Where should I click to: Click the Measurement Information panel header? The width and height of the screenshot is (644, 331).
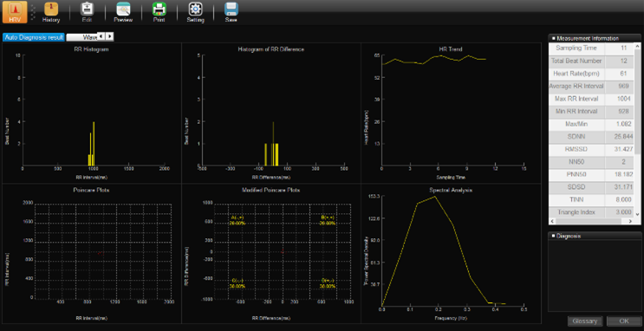595,38
